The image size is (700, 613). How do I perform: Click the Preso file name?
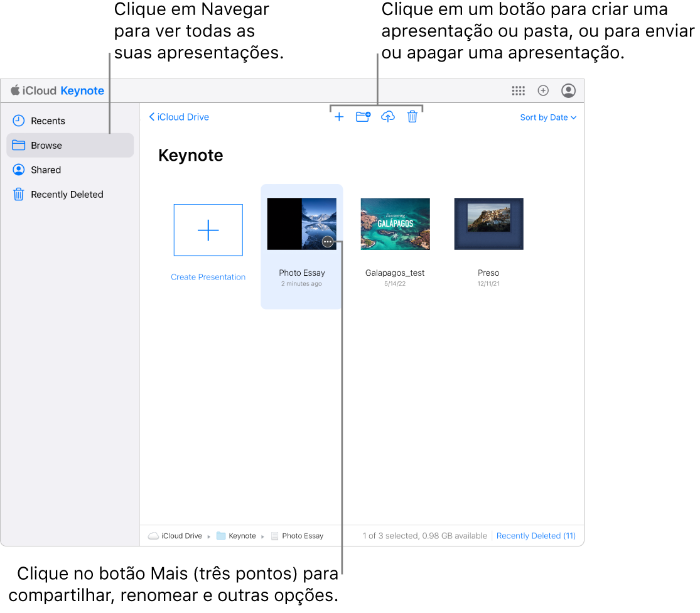[488, 273]
